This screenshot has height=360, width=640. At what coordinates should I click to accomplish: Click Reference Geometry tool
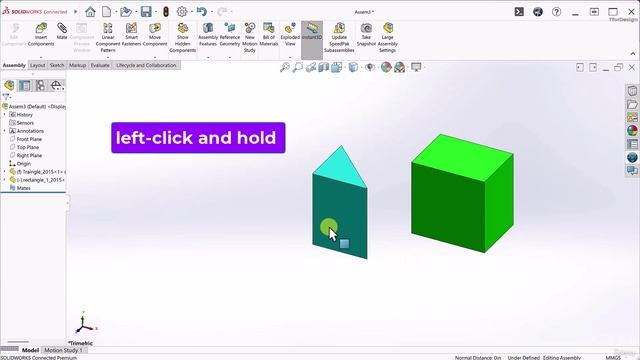(x=230, y=34)
